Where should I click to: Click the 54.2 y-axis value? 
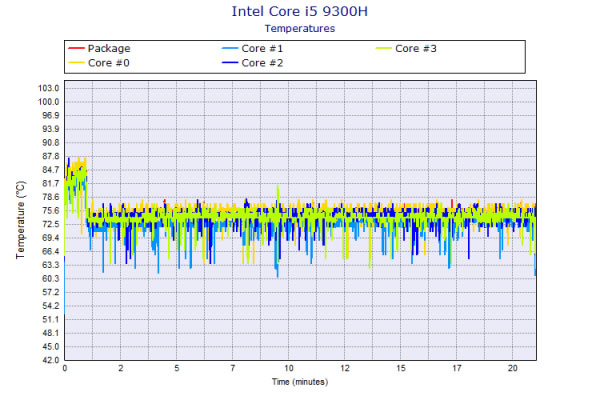51,305
